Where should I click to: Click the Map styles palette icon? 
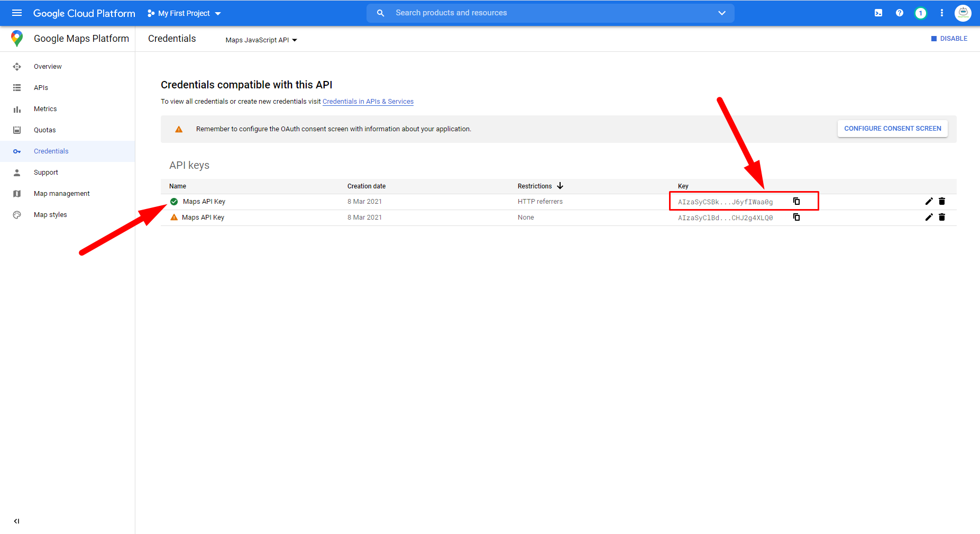click(x=17, y=215)
